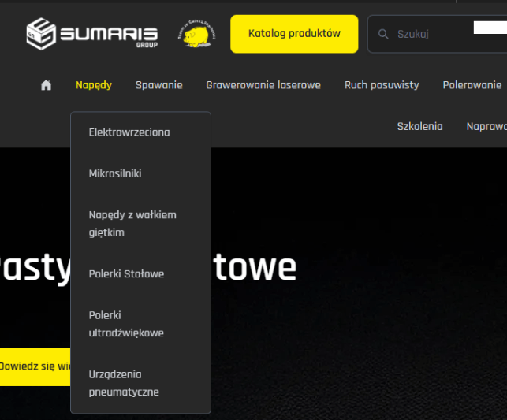Open Katalog produktów button
The width and height of the screenshot is (507, 420).
pos(294,34)
